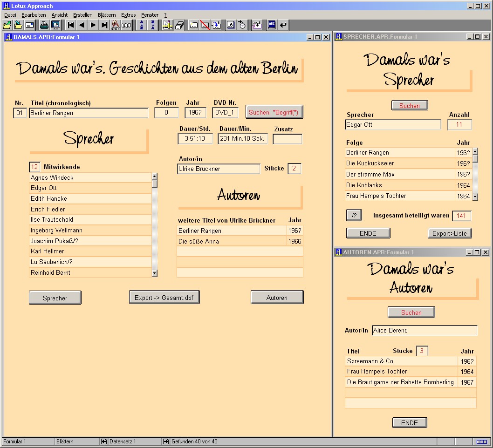Screen dimensions: 493x448
Task: Click the Autor/in field with Alice Berend
Action: point(425,330)
